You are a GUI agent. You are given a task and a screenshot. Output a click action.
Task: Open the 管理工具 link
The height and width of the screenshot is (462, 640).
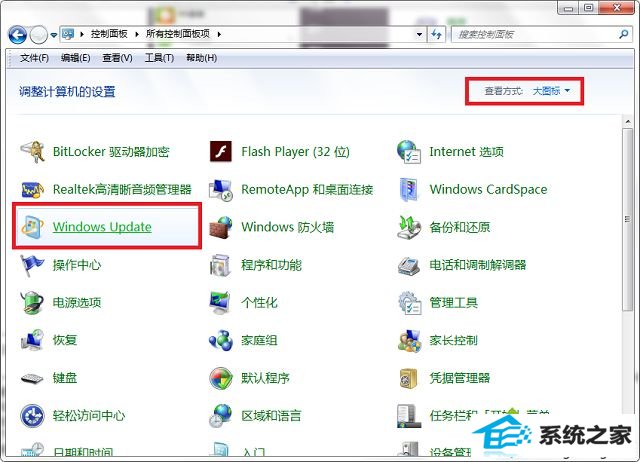(453, 303)
